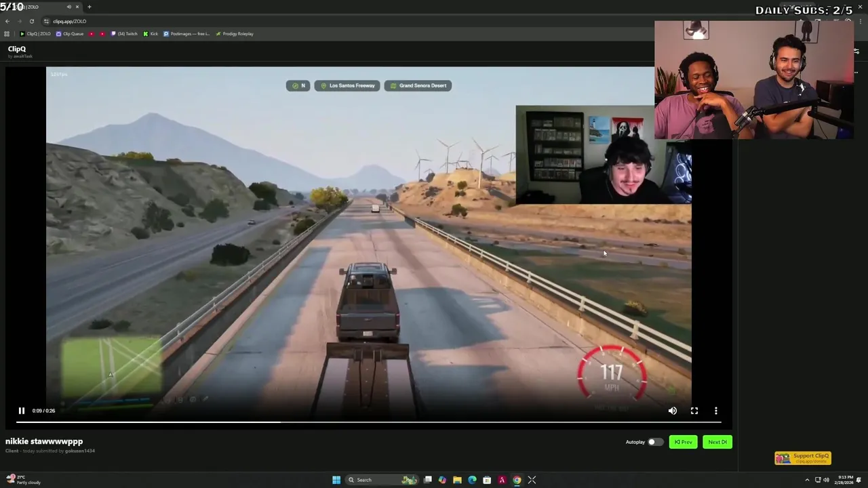Screen dimensions: 868x488
Task: Open the first red-dot bookmark icon
Action: point(92,34)
